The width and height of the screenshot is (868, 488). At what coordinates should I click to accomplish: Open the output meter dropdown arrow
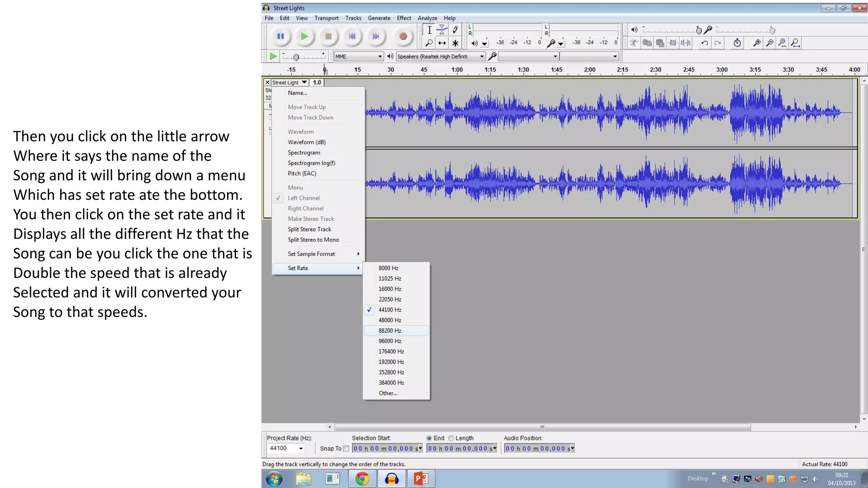[x=484, y=44]
